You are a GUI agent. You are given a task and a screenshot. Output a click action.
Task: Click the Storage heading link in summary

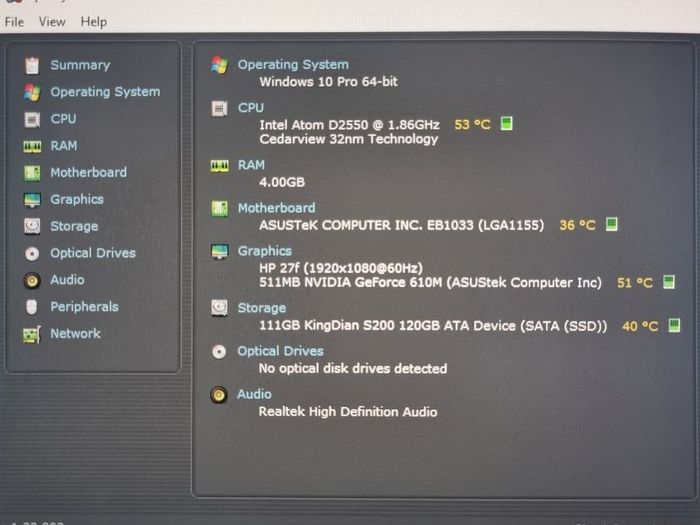pyautogui.click(x=262, y=308)
